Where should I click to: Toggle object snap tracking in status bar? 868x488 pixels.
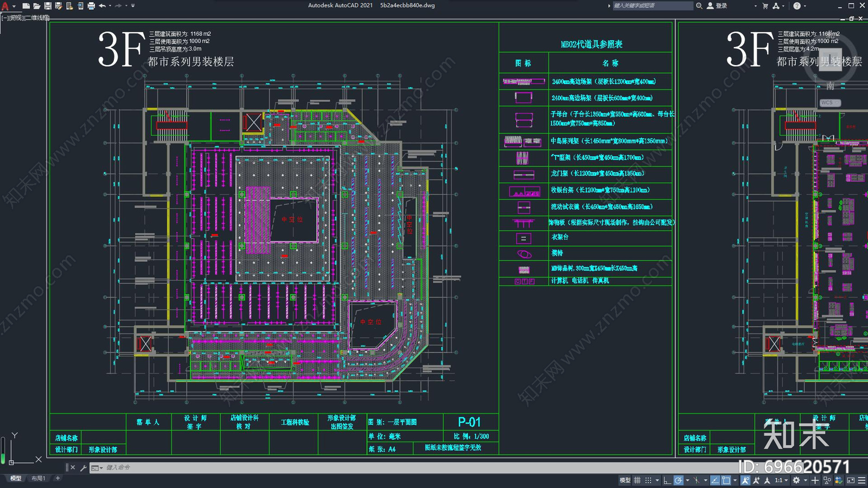715,480
